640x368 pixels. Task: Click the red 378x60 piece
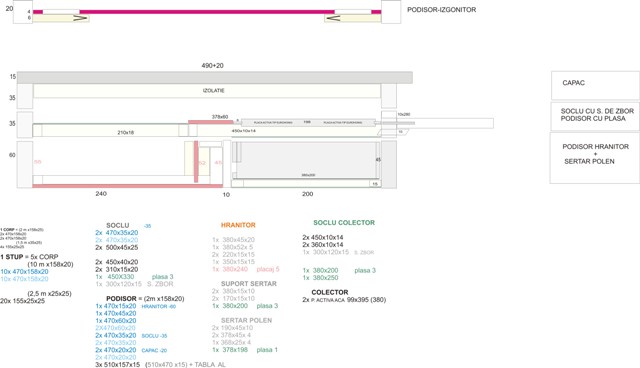[x=211, y=122]
